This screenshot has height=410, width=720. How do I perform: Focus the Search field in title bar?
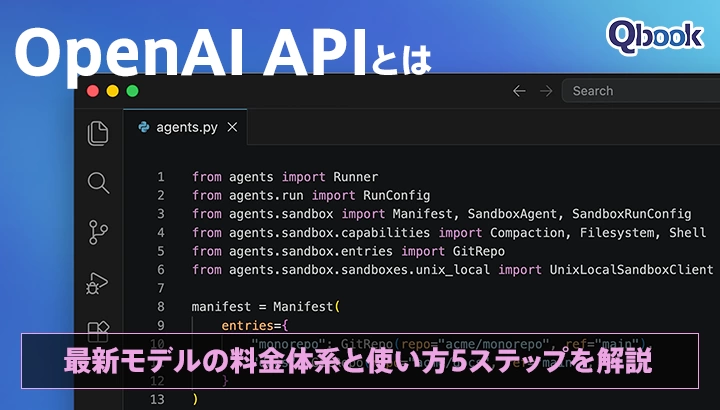[641, 91]
